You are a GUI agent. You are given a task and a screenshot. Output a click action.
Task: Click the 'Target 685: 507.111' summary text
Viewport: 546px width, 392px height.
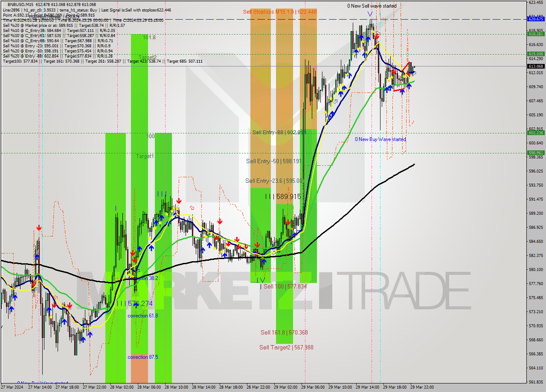(185, 61)
